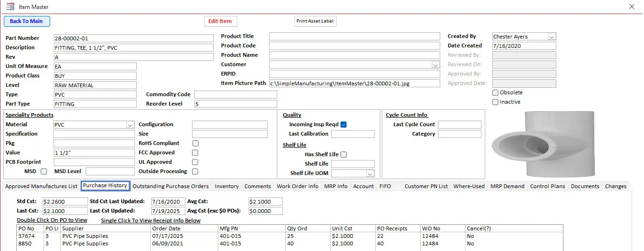Click the Item Master form icon
This screenshot has width=644, height=251.
(x=10, y=7)
